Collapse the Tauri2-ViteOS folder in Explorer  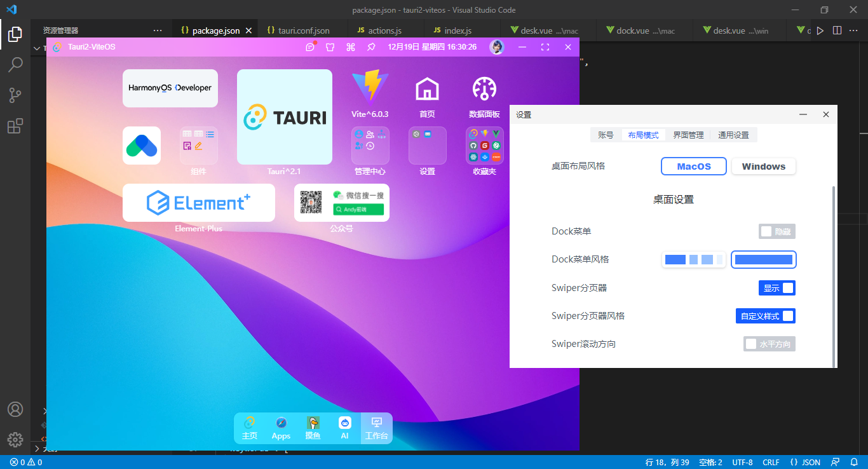click(x=37, y=48)
